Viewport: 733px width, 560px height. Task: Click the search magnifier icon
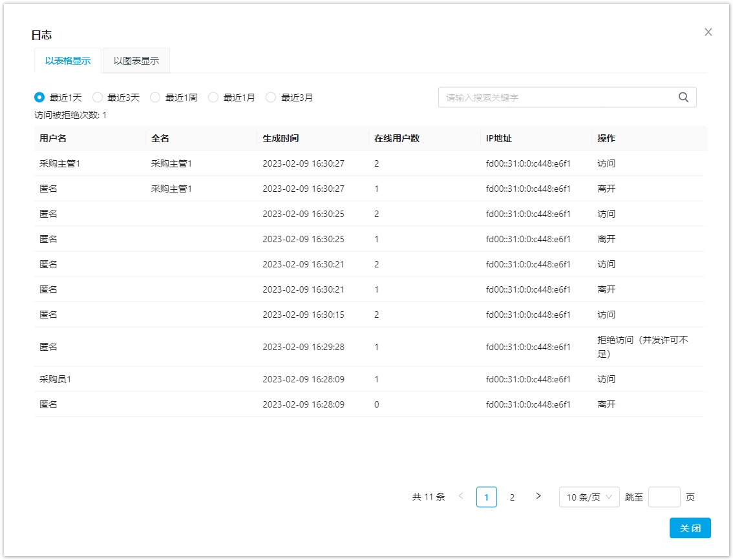pyautogui.click(x=683, y=98)
